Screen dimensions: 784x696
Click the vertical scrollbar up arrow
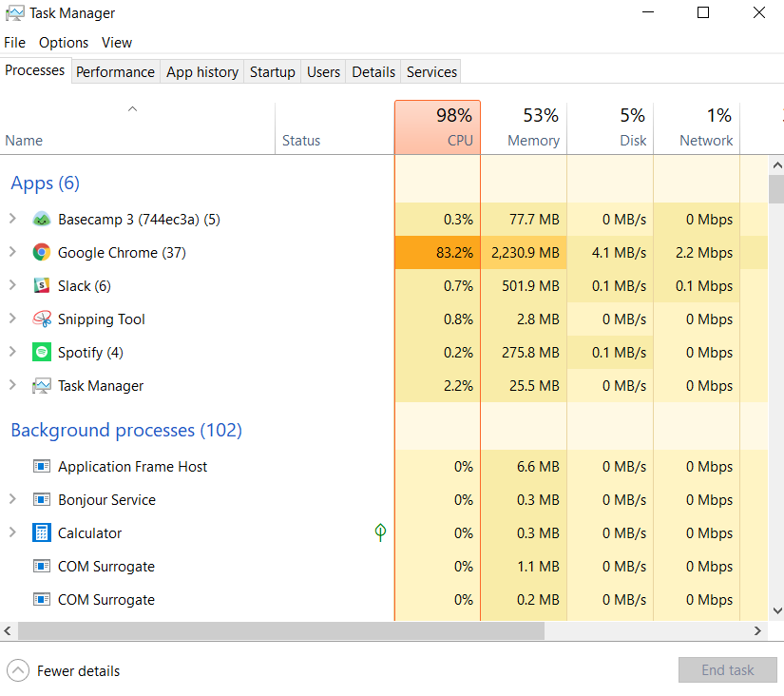click(x=777, y=165)
